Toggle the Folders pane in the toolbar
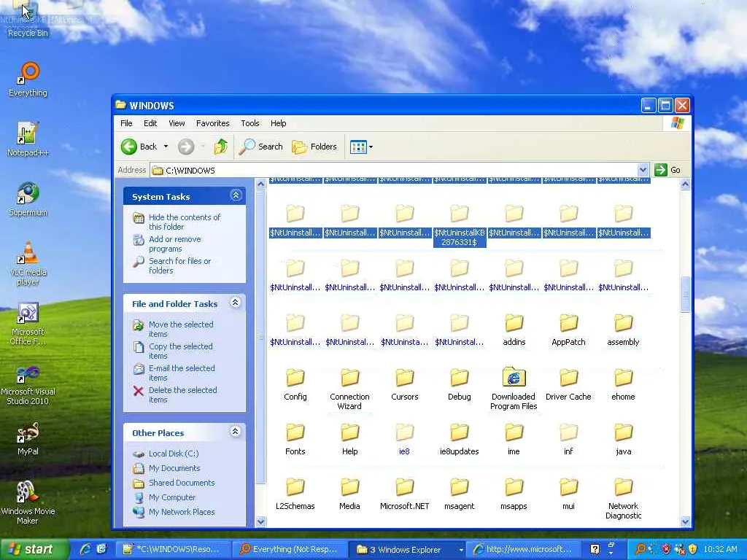Screen dimensions: 747x560 [314, 147]
